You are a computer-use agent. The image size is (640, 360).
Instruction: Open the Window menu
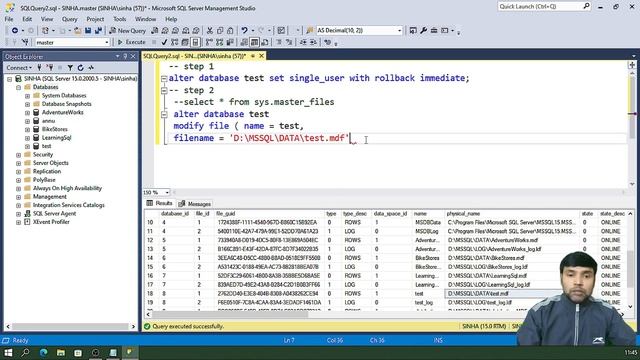(145, 19)
